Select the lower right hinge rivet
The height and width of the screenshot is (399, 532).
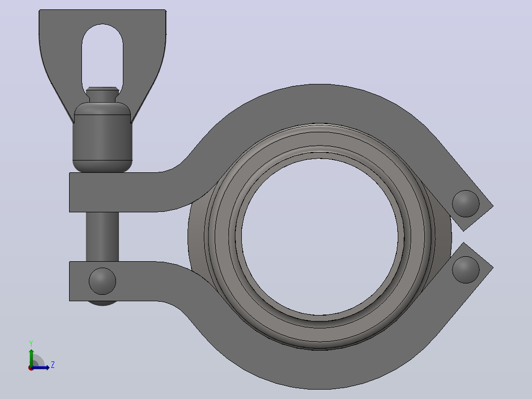tap(466, 270)
